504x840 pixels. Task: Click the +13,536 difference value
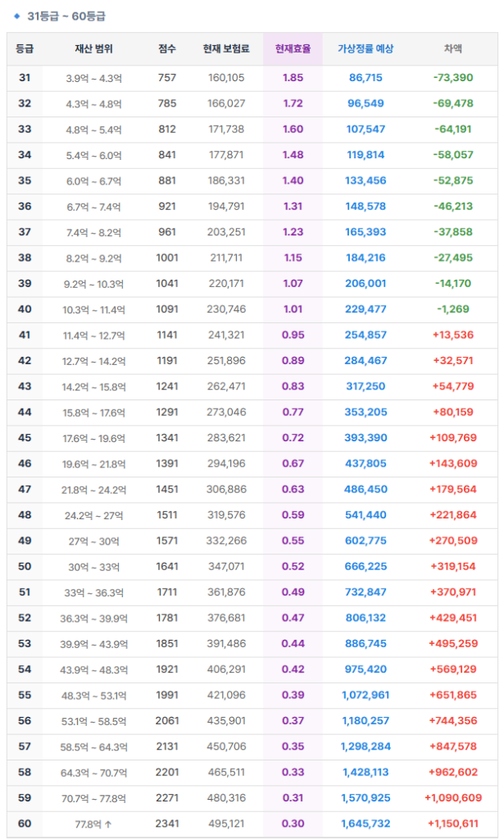[x=452, y=335]
